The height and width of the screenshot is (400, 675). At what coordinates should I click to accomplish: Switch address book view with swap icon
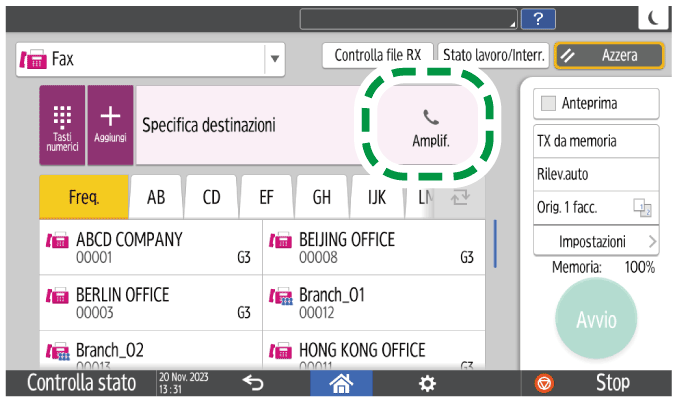pyautogui.click(x=461, y=197)
